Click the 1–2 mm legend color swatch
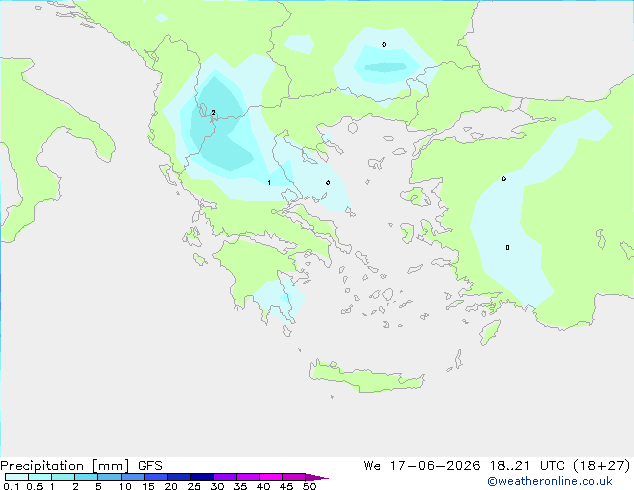 coord(63,477)
